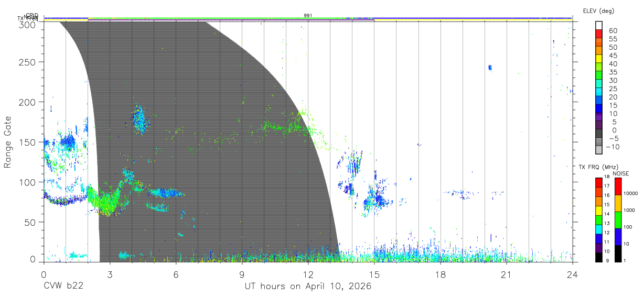Image resolution: width=644 pixels, height=297 pixels.
Task: Click the NOISE colorbar label '10000'
Action: (632, 195)
